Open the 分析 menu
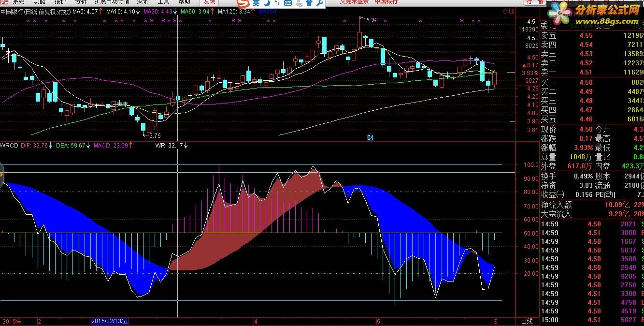 click(x=81, y=2)
